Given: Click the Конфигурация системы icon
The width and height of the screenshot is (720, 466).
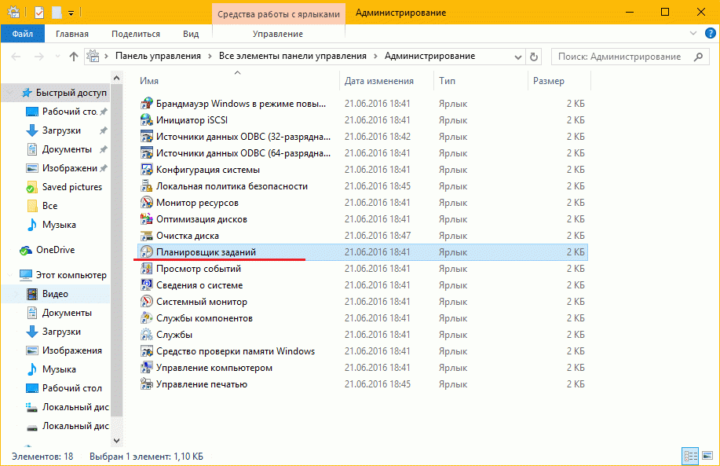Looking at the screenshot, I should [x=147, y=170].
